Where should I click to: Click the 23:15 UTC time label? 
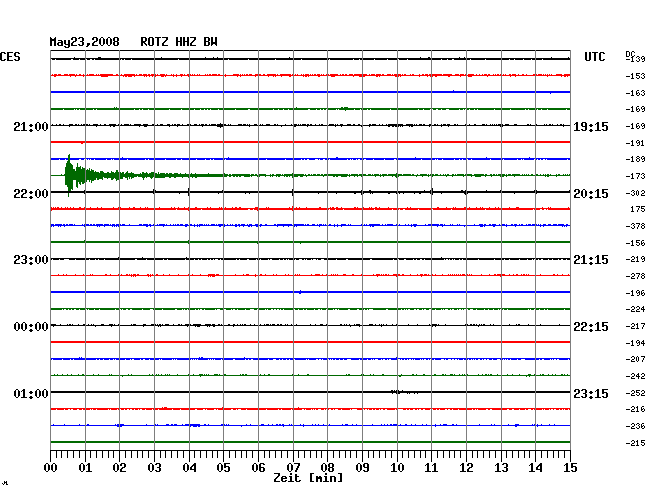pos(591,393)
